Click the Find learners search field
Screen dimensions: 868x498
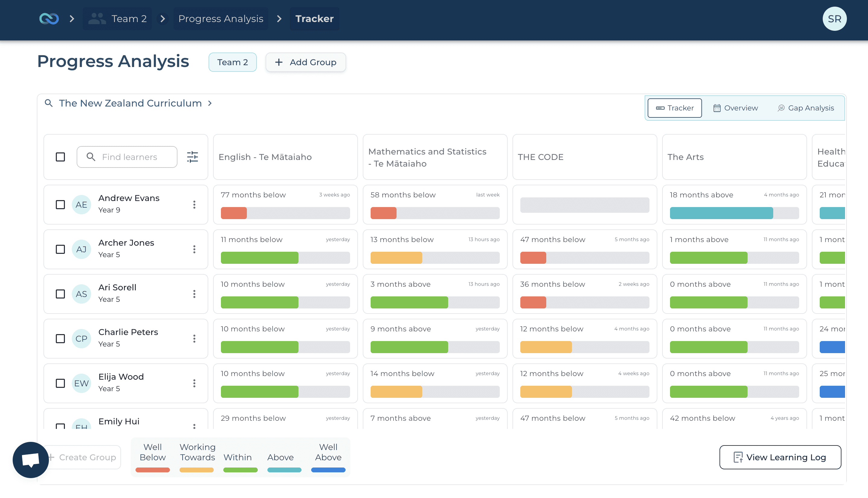[x=130, y=157]
